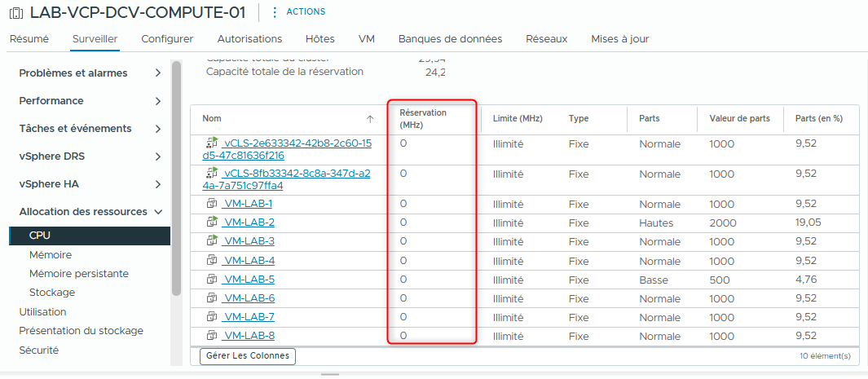Click the Type column header
Image resolution: width=868 pixels, height=379 pixels.
[x=578, y=118]
